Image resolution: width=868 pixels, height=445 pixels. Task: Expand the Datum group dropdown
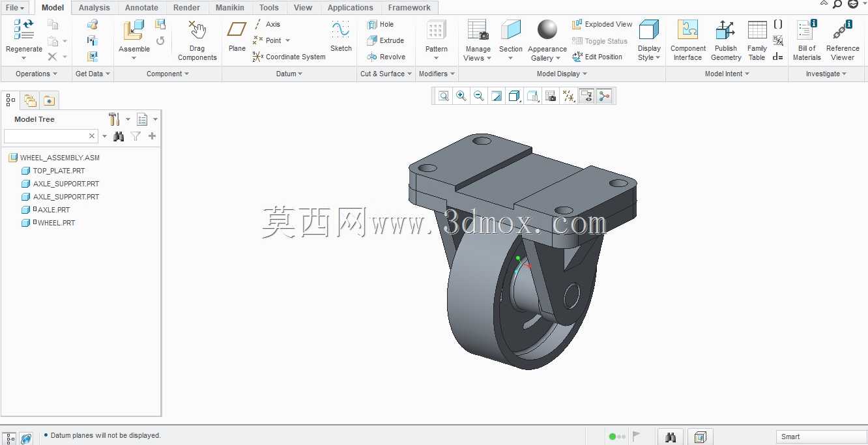(x=289, y=74)
